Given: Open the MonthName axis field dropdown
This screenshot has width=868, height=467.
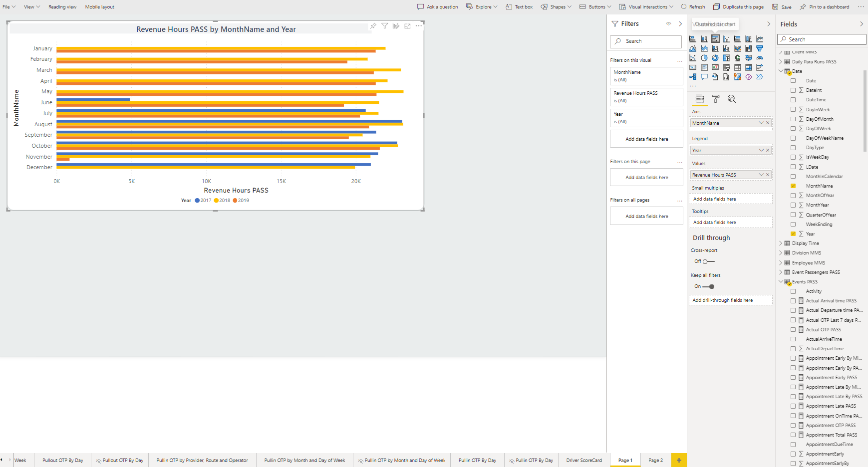Looking at the screenshot, I should (x=762, y=122).
